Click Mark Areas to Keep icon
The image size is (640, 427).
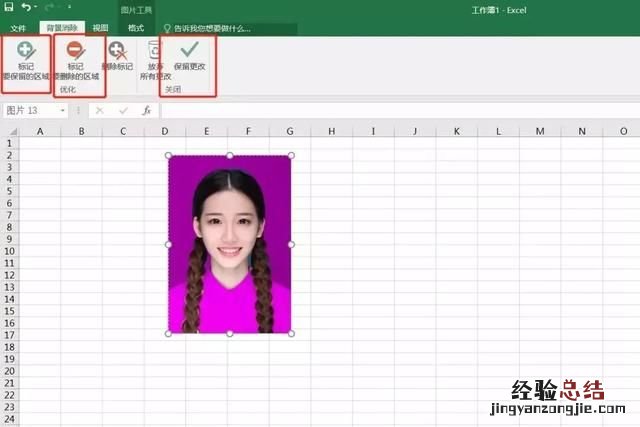[25, 50]
